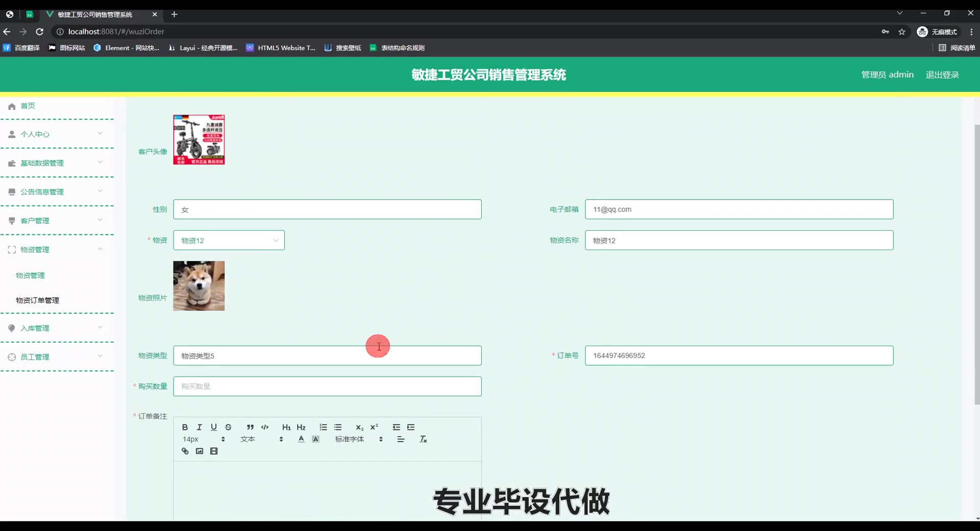Toggle underline formatting in the editor
This screenshot has height=531, width=980.
pyautogui.click(x=214, y=427)
